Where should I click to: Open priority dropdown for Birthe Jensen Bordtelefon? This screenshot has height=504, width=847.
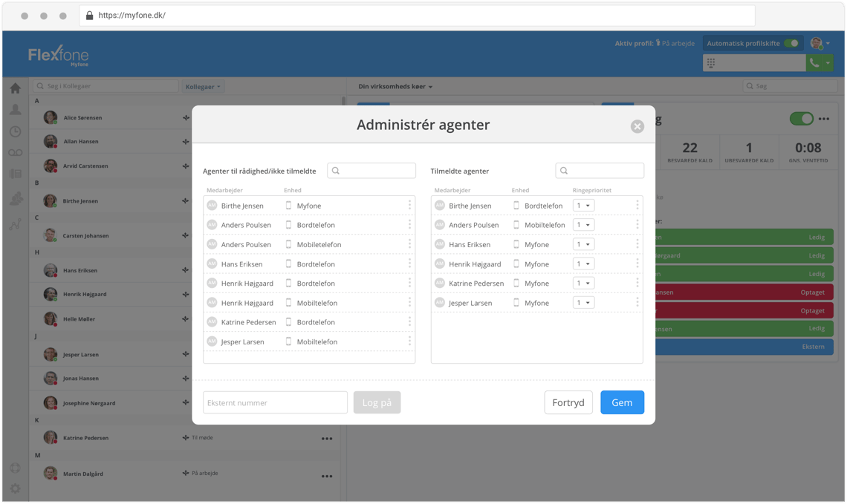pyautogui.click(x=583, y=206)
